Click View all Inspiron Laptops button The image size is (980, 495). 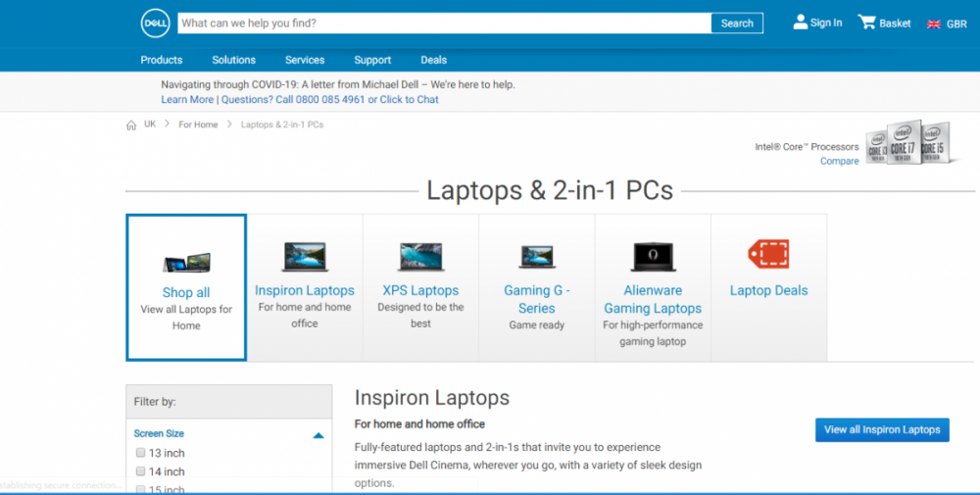coord(882,430)
